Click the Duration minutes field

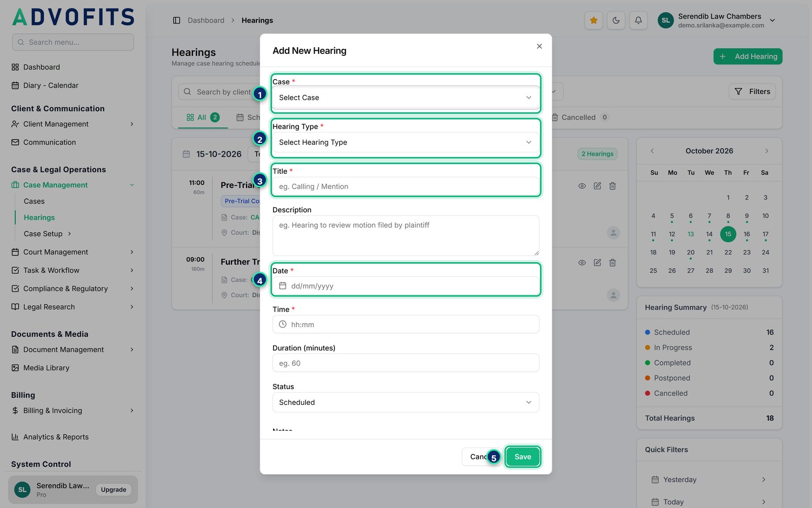point(405,363)
